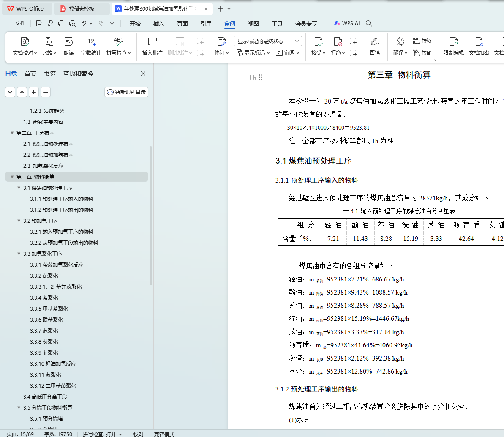Switch to the 页面 ribbon tab
Image resolution: width=504 pixels, height=437 pixels.
(182, 24)
